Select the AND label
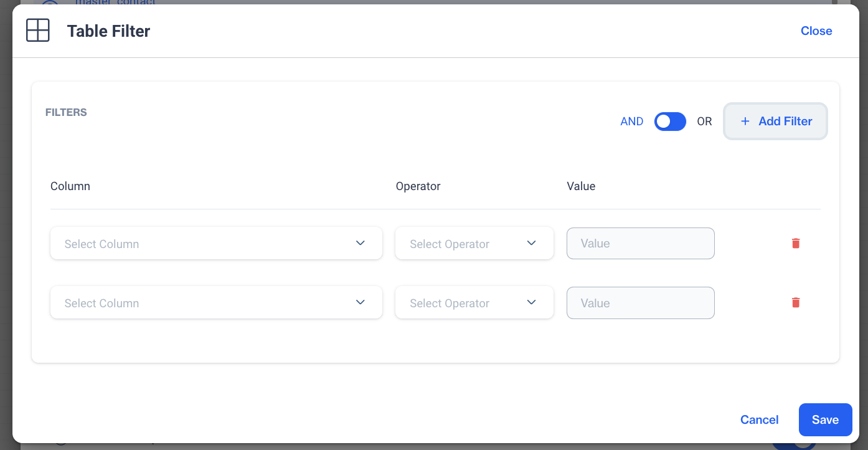 coord(631,122)
